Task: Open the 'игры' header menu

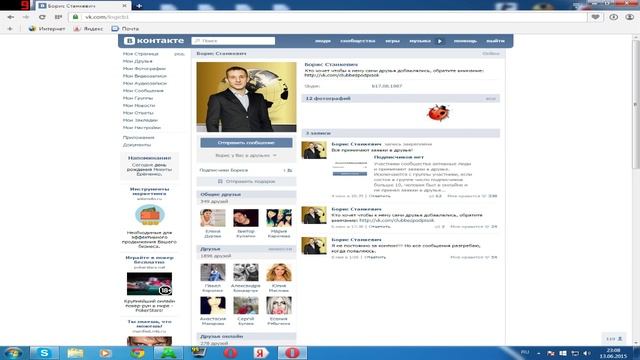Action: [x=392, y=41]
